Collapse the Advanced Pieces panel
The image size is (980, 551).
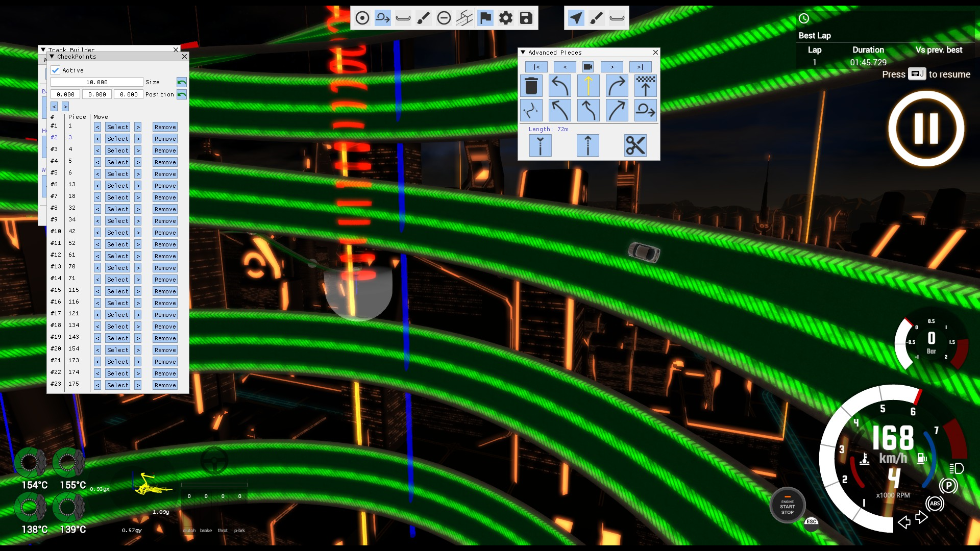click(523, 53)
